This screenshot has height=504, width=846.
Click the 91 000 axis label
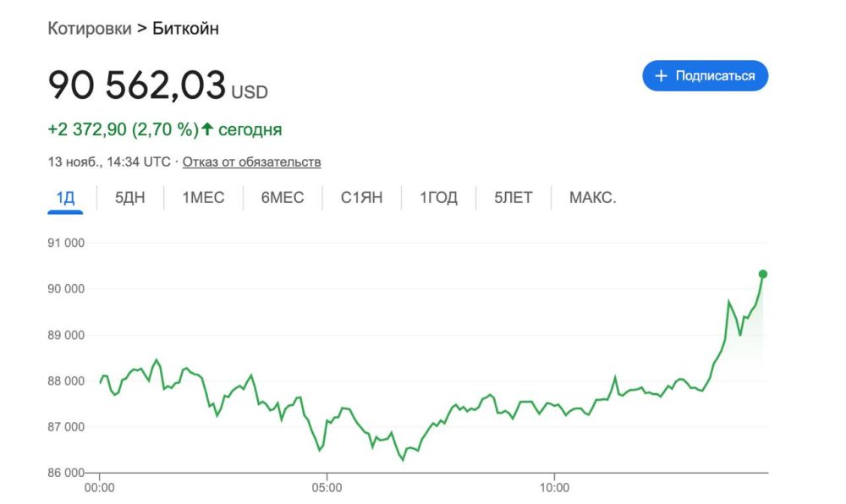[x=66, y=242]
